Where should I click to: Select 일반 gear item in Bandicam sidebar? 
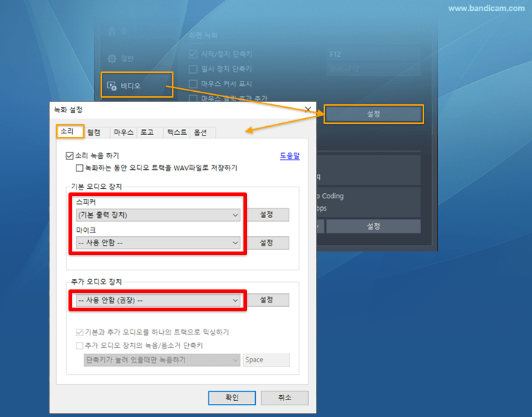click(x=121, y=59)
